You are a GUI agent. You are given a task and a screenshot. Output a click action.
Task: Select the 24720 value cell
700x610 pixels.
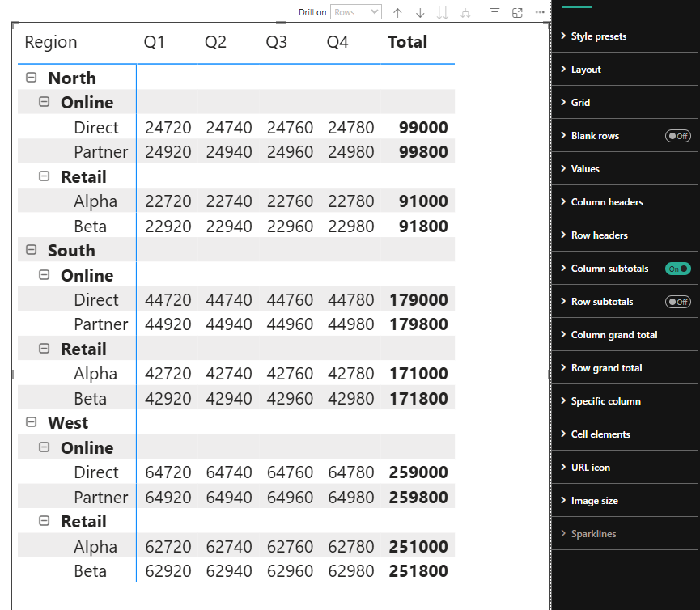pos(168,128)
